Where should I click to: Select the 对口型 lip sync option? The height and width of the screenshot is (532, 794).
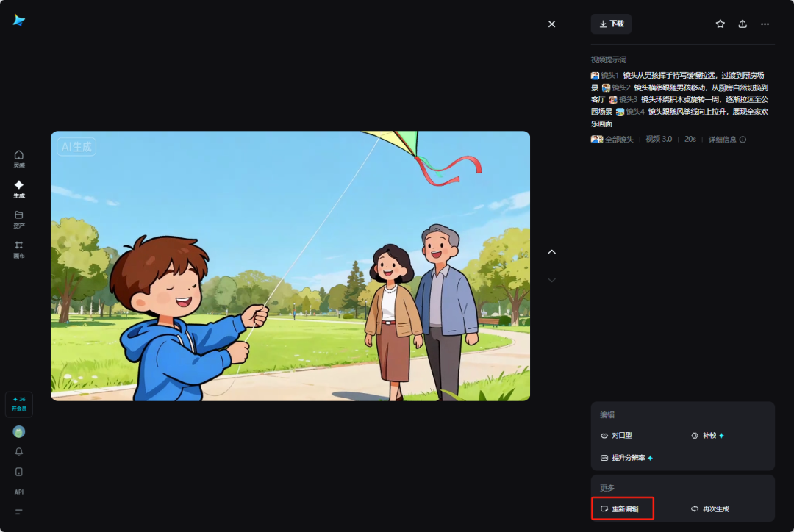[616, 436]
